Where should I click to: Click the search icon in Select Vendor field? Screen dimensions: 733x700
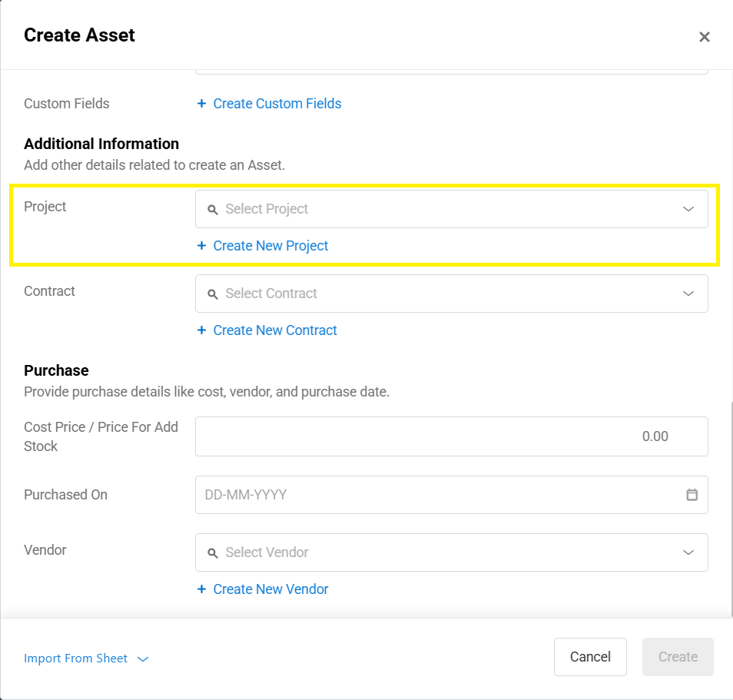click(213, 553)
